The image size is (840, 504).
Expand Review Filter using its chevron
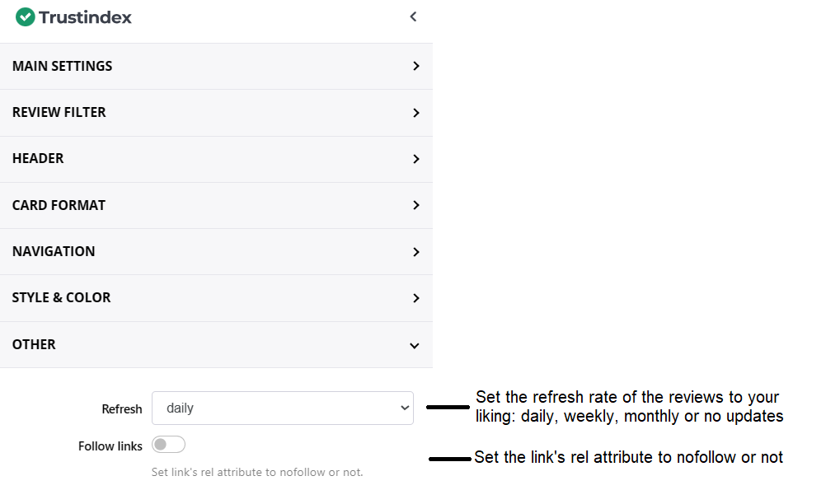pos(416,113)
